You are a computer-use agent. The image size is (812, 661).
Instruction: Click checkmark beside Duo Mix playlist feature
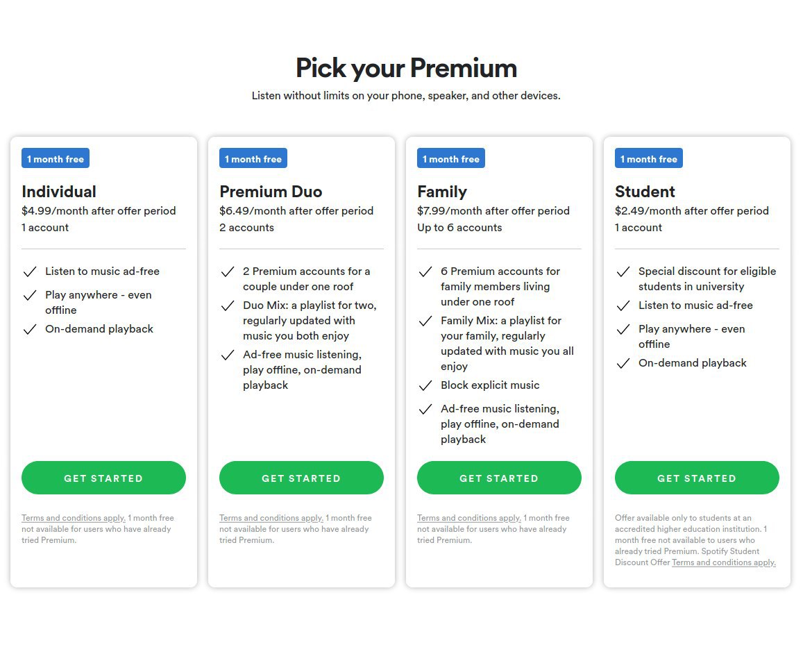(228, 306)
